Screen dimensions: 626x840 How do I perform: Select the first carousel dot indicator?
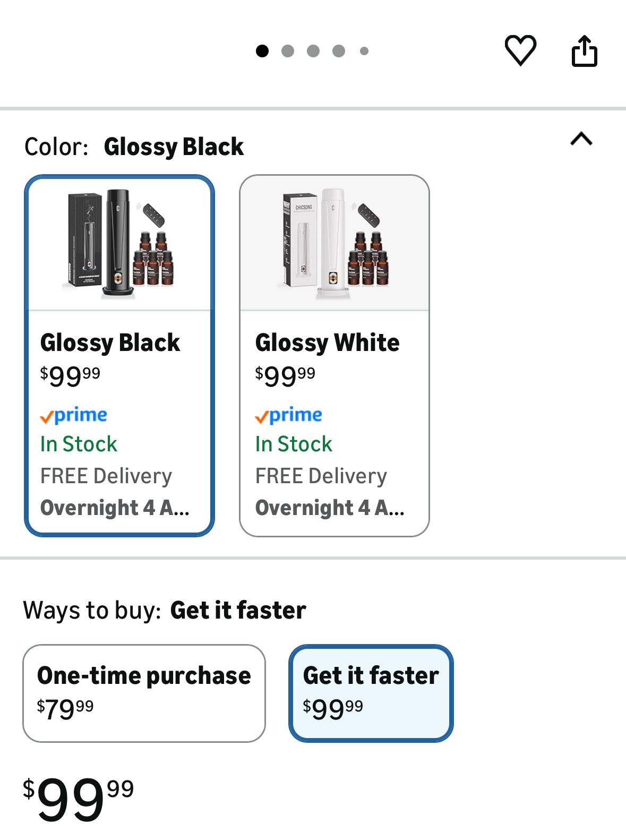[x=261, y=50]
